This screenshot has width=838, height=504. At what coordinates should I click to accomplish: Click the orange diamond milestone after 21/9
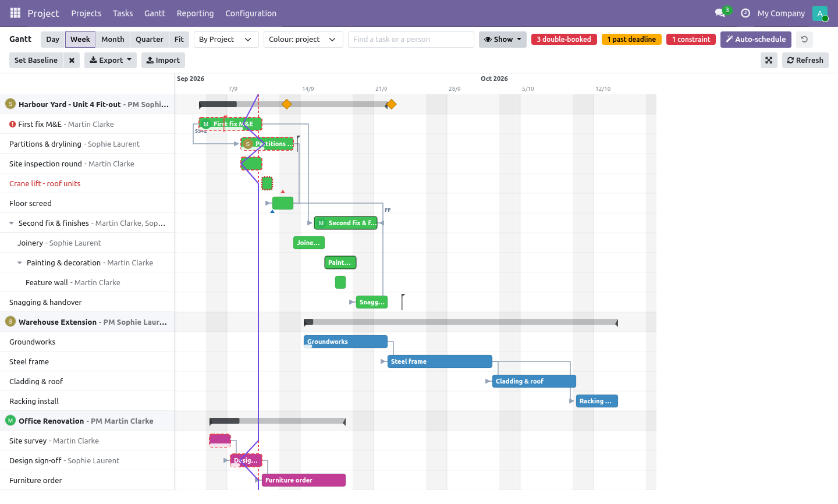click(x=392, y=104)
